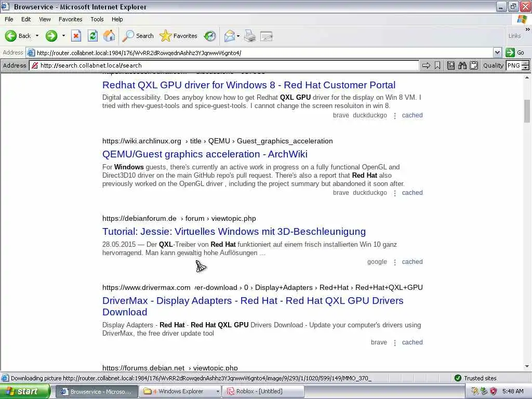Switch to Roblox - [Untitled] taskbar button
Screen dimensions: 532x399
263,392
